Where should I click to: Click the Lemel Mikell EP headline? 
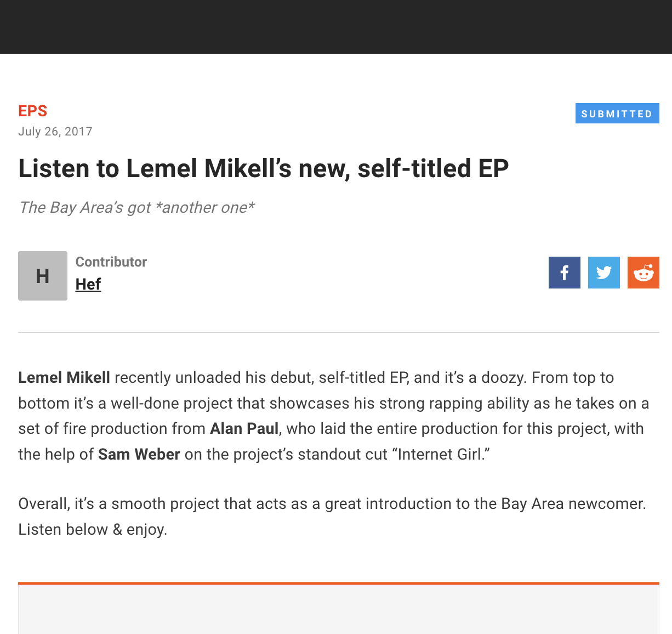point(263,168)
